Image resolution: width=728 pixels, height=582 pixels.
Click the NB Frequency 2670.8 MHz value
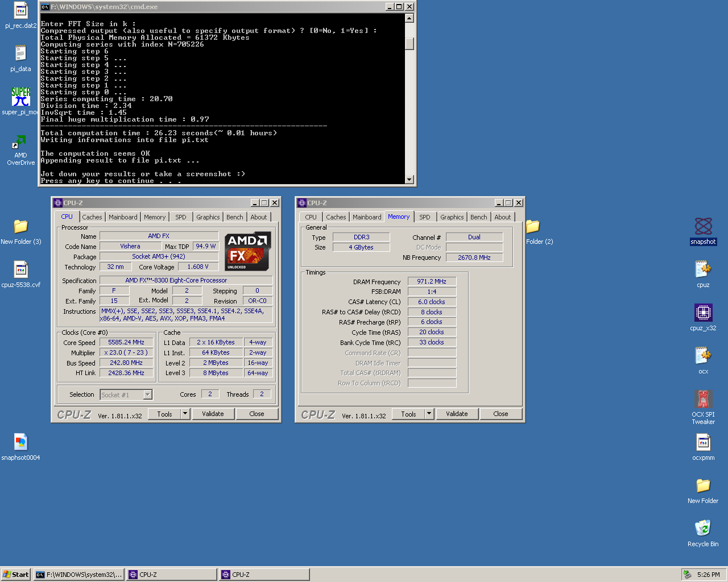click(474, 257)
